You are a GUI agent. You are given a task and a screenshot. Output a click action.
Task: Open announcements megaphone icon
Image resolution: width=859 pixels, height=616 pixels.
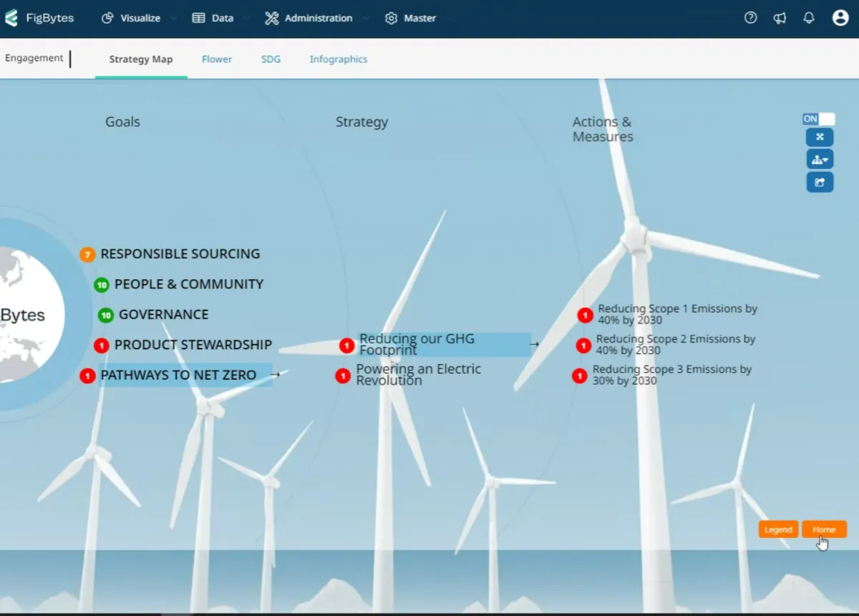click(780, 18)
